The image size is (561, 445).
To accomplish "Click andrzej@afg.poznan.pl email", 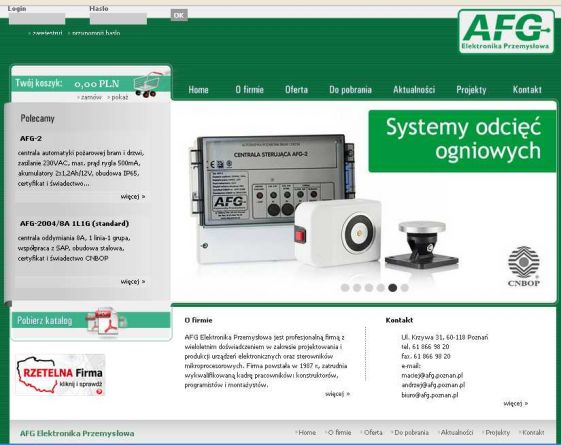I will 433,385.
